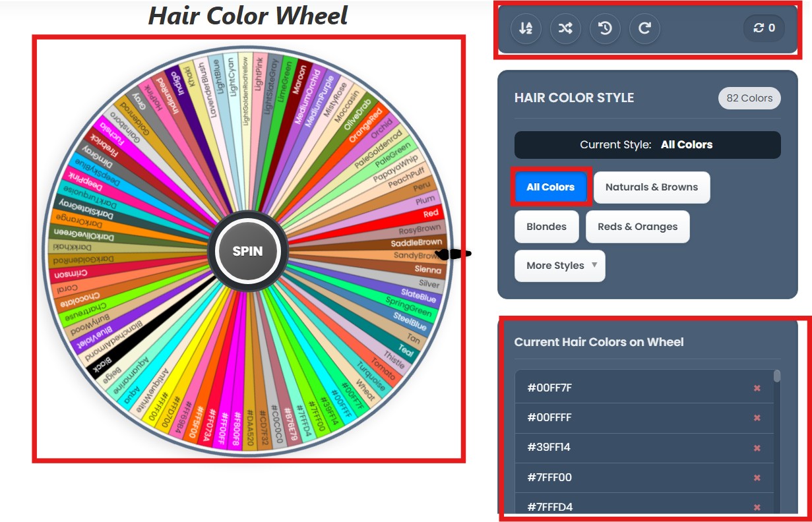The height and width of the screenshot is (522, 812).
Task: Remove #7FFFD4 from the wheel list
Action: [757, 507]
